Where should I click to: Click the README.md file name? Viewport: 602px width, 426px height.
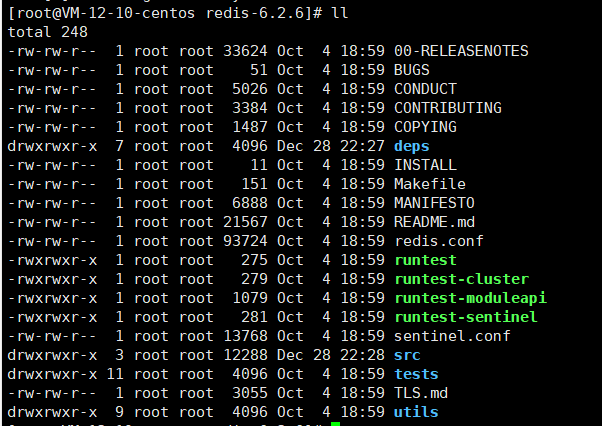434,222
